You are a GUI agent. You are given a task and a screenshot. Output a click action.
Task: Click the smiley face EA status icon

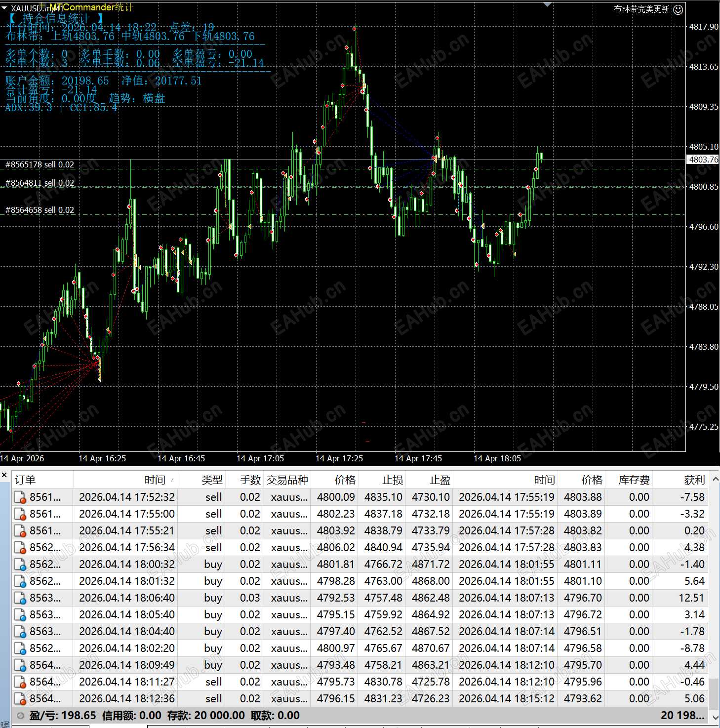coord(679,9)
